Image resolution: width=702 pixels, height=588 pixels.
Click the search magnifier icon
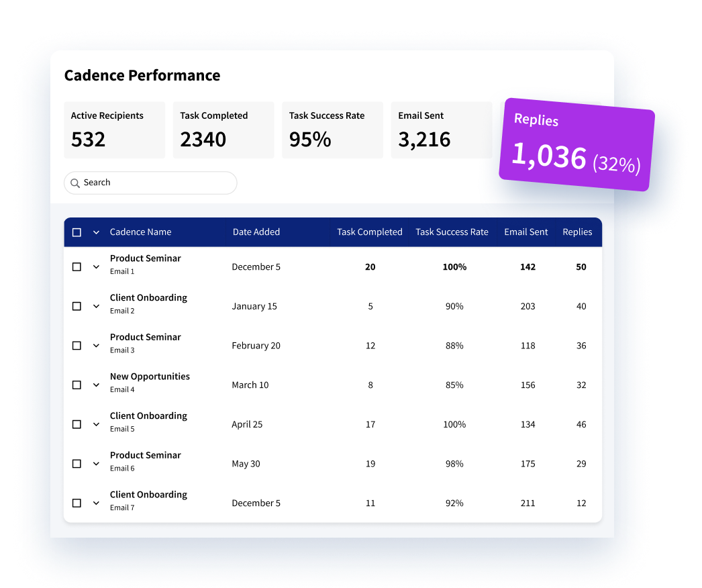click(x=75, y=183)
